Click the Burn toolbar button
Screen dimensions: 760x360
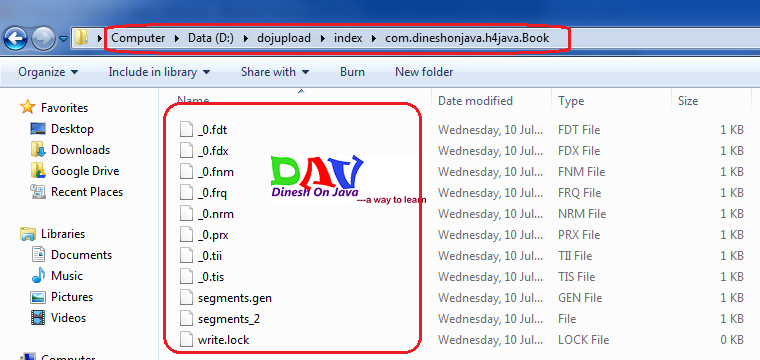click(352, 72)
